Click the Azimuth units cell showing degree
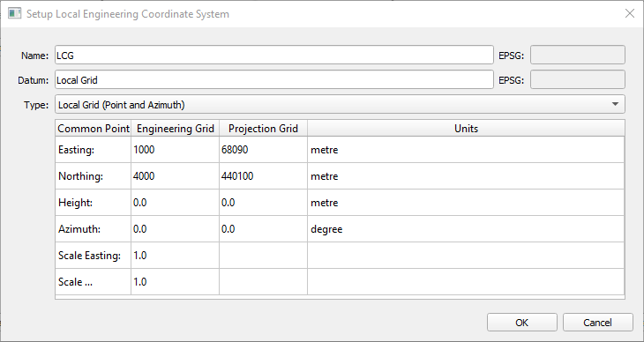644x342 pixels. (x=466, y=229)
